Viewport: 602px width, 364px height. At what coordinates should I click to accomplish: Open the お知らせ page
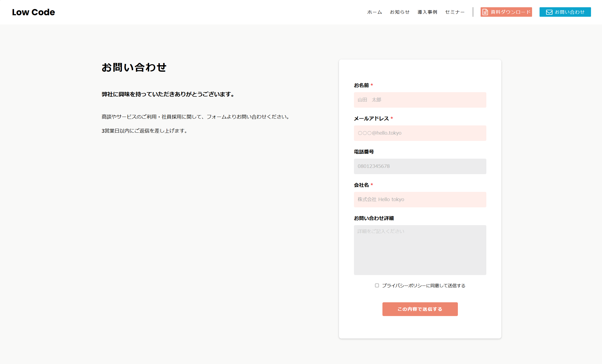400,12
